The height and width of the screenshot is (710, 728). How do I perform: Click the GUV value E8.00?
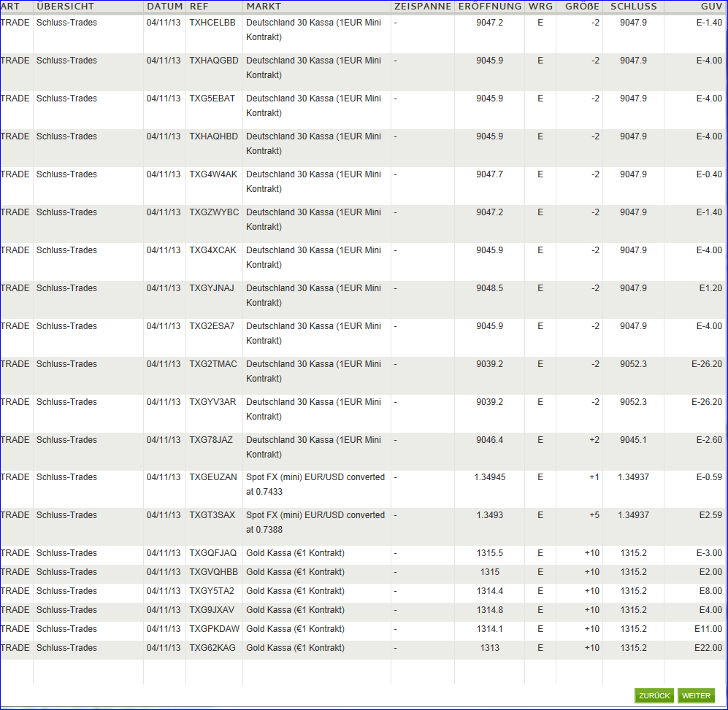pyautogui.click(x=710, y=591)
